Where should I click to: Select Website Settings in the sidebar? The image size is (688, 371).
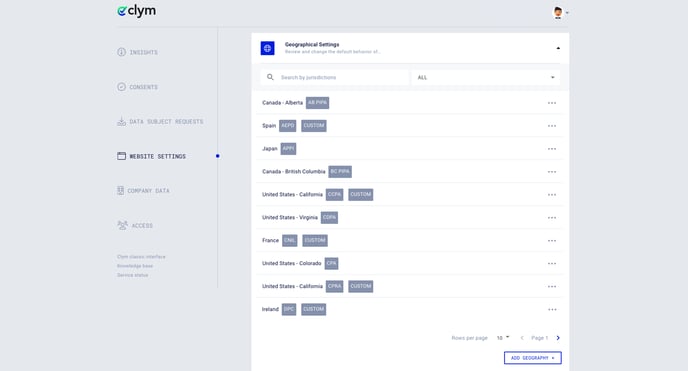click(151, 156)
